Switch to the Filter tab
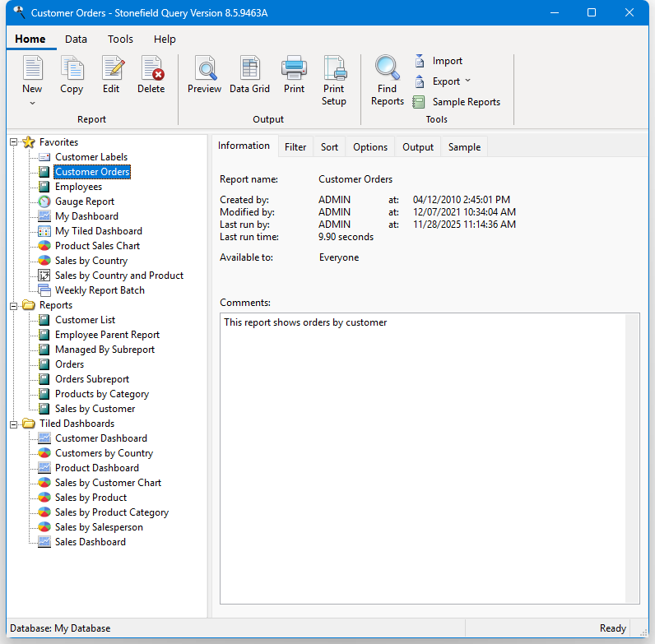 coord(295,147)
